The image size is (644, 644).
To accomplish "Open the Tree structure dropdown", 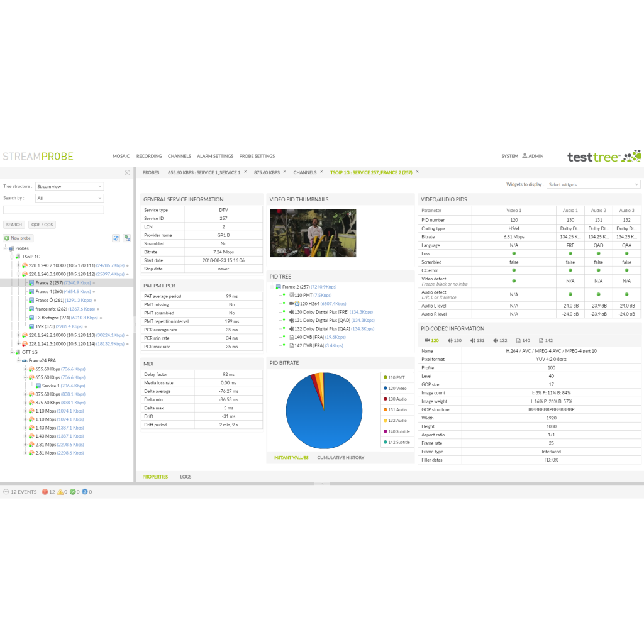I will 69,186.
